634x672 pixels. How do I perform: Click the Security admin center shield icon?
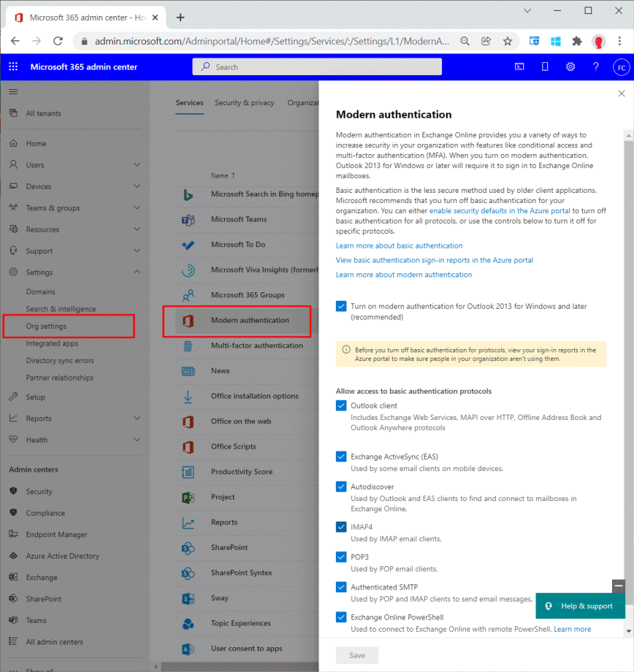pos(13,491)
